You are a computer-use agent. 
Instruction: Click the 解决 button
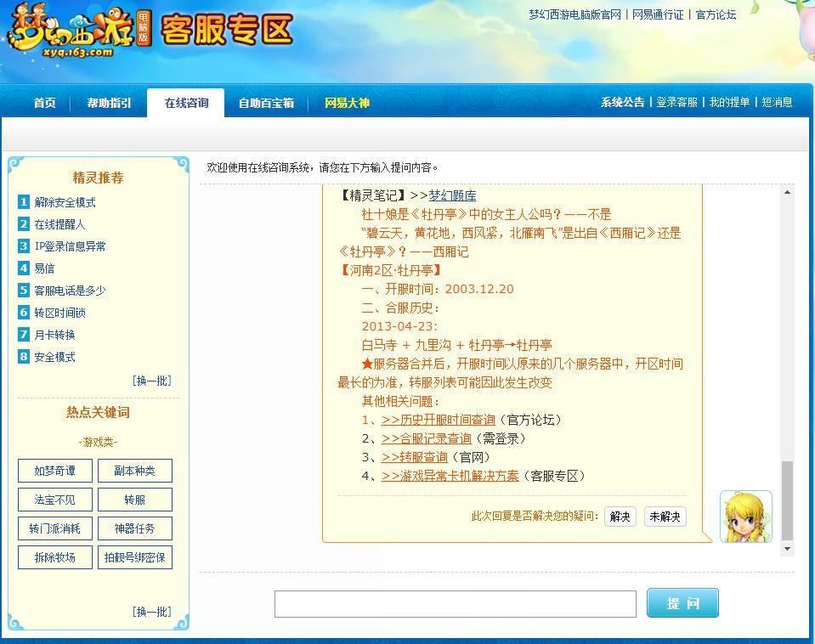pos(620,517)
